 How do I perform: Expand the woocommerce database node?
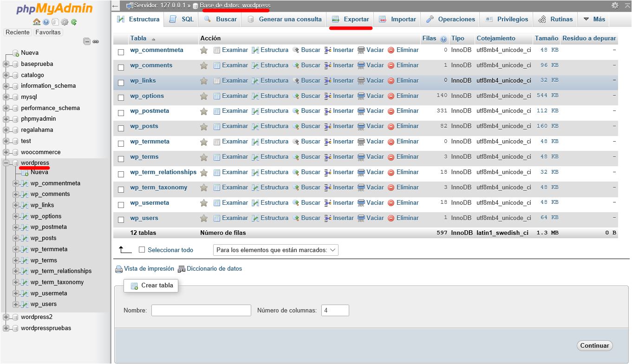(x=6, y=152)
